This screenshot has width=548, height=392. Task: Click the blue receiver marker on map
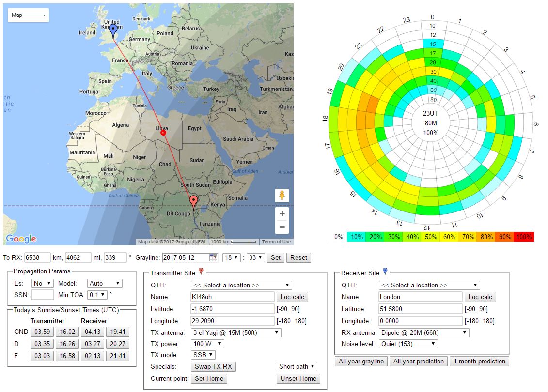[113, 31]
